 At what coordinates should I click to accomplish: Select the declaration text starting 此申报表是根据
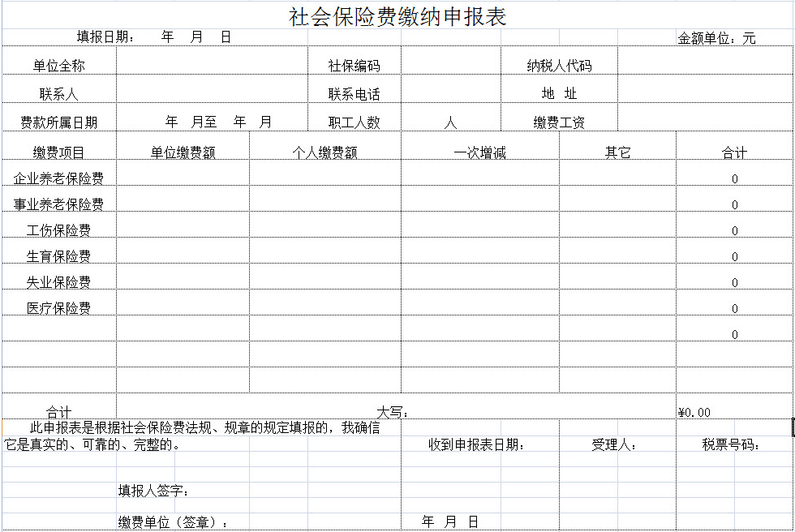204,427
